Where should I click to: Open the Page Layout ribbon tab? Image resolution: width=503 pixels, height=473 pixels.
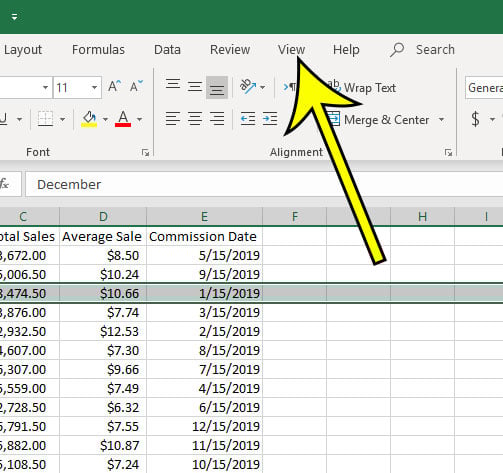pyautogui.click(x=22, y=50)
